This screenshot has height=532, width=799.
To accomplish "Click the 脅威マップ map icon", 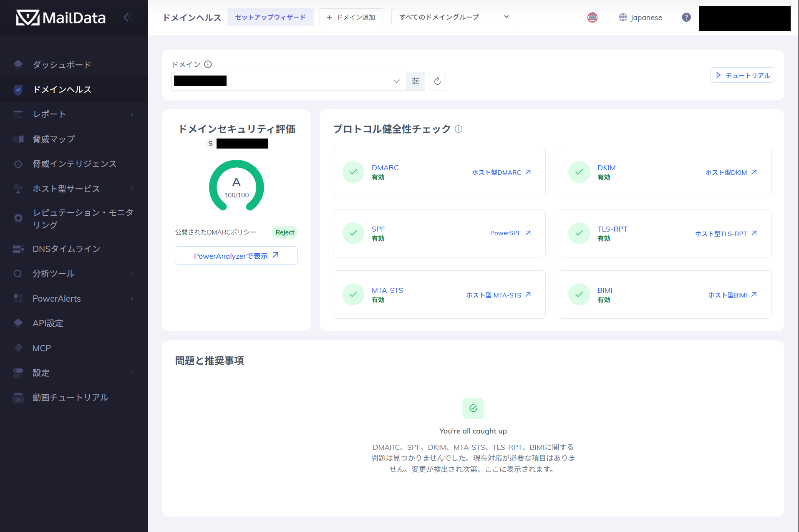I will point(18,139).
